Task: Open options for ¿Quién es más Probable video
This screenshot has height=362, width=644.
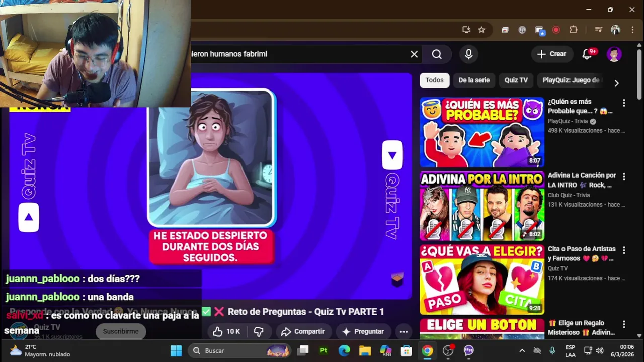Action: (624, 103)
